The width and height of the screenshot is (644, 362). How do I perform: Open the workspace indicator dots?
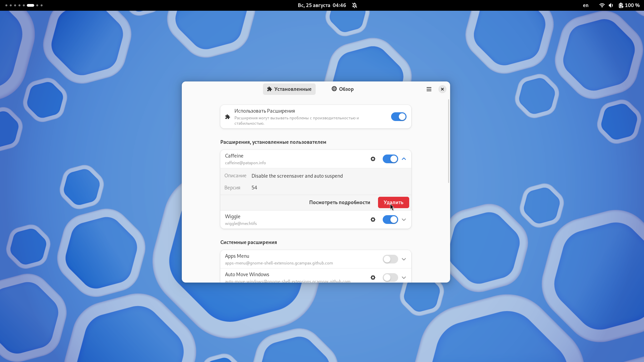coord(24,5)
